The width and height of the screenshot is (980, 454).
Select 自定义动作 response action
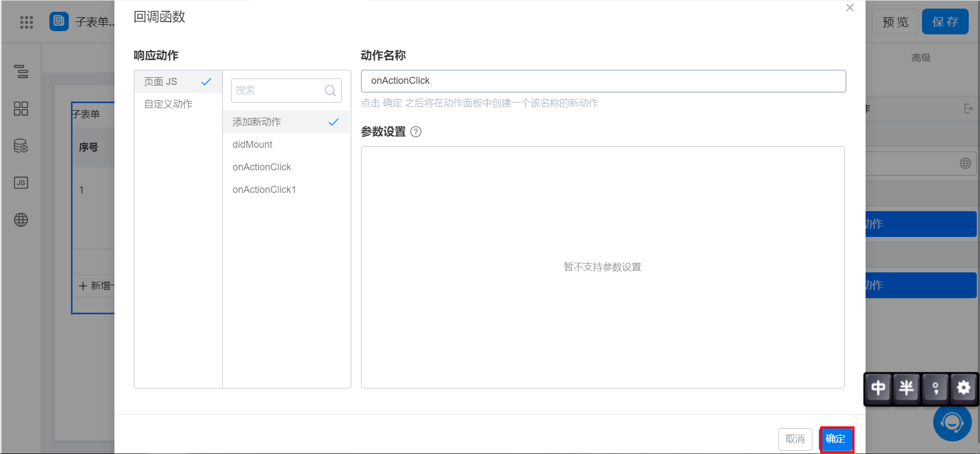pyautogui.click(x=178, y=104)
